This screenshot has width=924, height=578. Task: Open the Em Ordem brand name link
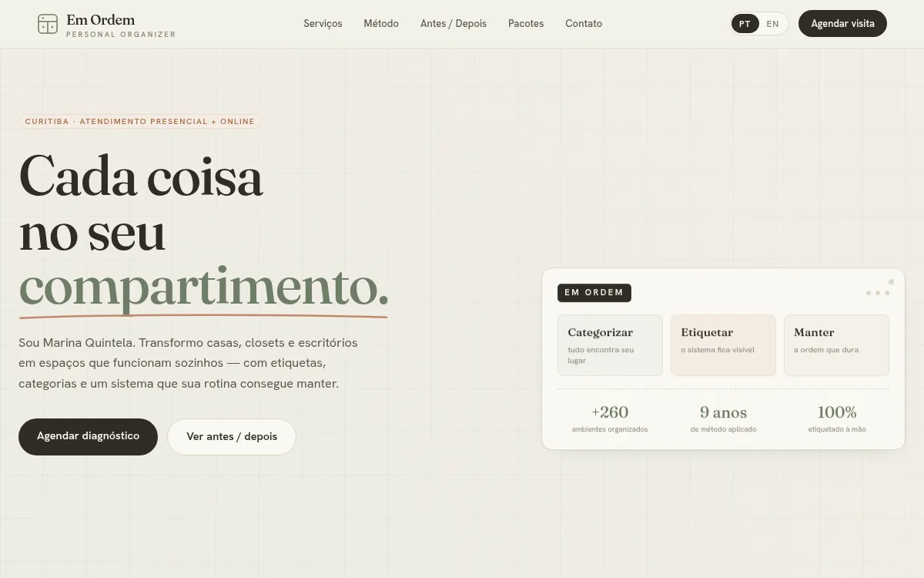point(100,20)
